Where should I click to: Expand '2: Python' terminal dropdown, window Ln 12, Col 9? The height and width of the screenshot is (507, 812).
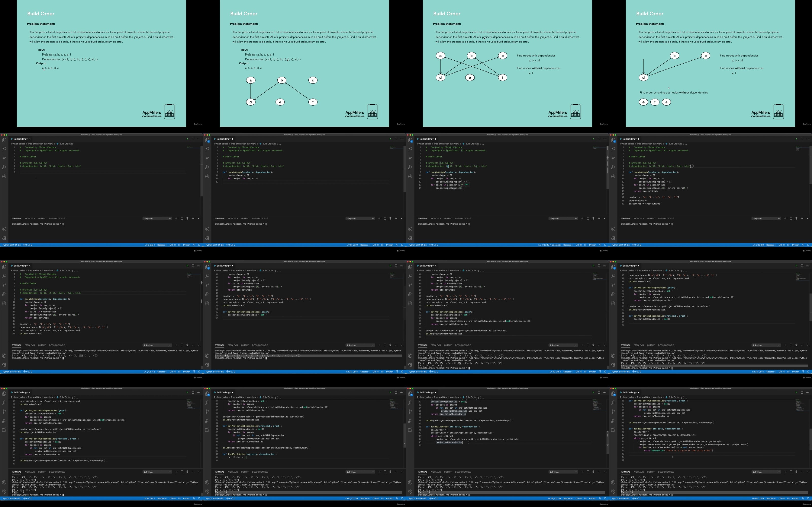click(360, 218)
